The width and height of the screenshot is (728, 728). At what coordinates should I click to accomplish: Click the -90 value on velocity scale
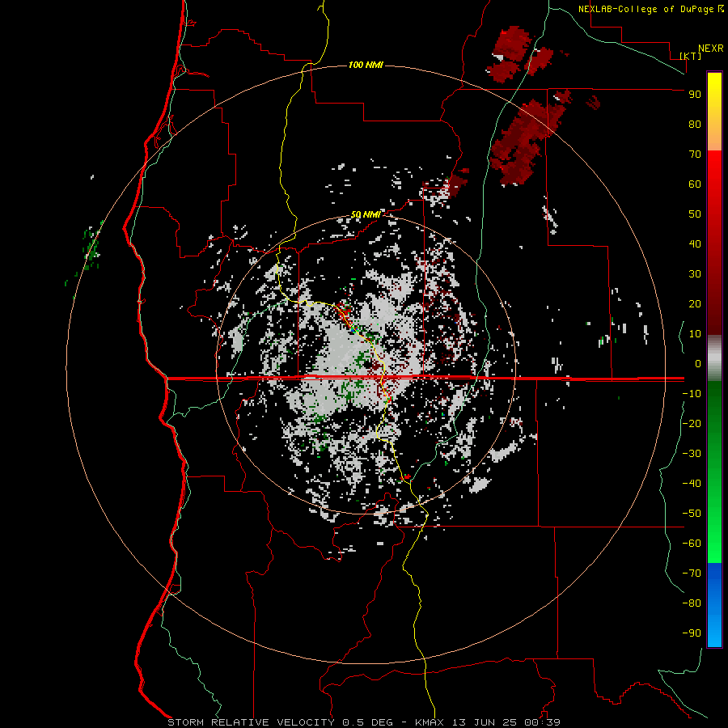pyautogui.click(x=692, y=633)
